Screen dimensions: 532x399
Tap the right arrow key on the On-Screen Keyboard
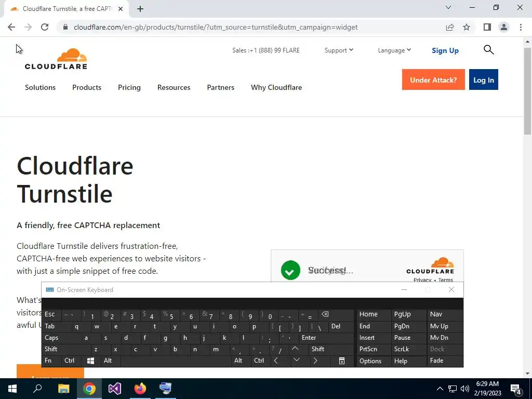tap(315, 361)
